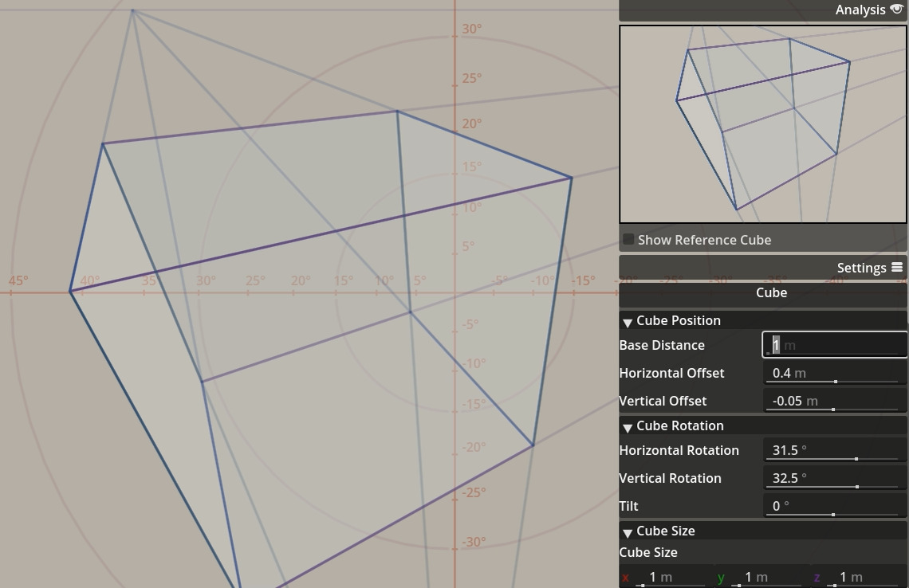This screenshot has height=588, width=909.
Task: Click the Settings panel title
Action: (861, 268)
